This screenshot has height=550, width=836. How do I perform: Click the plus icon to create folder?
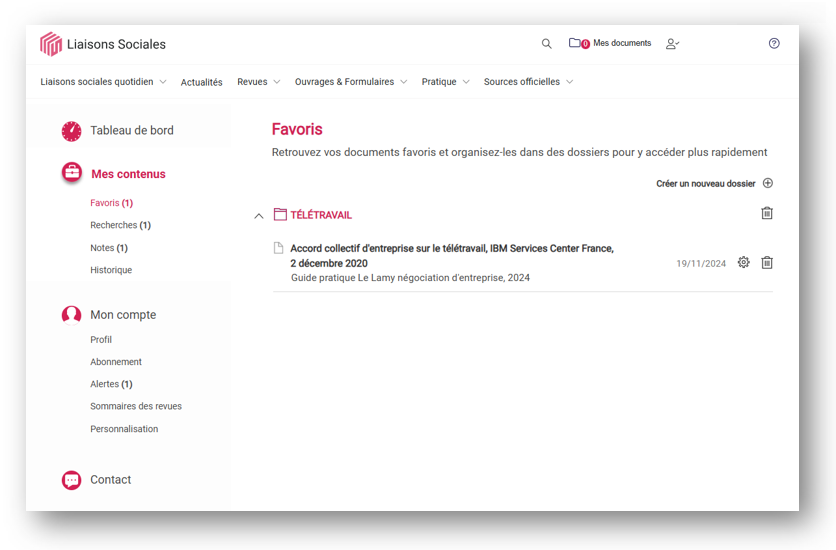point(768,183)
